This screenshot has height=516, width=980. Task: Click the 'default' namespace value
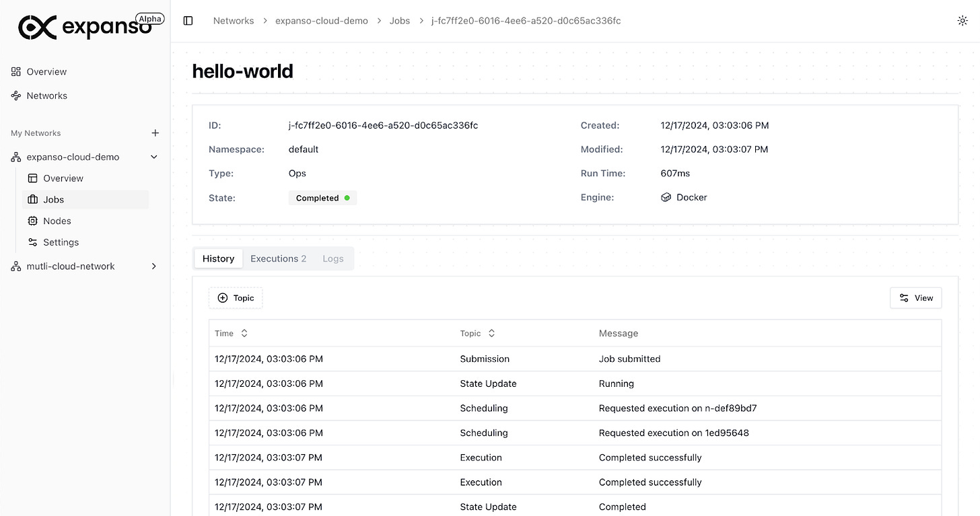click(304, 149)
